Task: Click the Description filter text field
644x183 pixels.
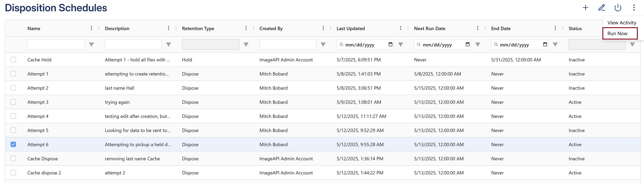Action: click(133, 44)
